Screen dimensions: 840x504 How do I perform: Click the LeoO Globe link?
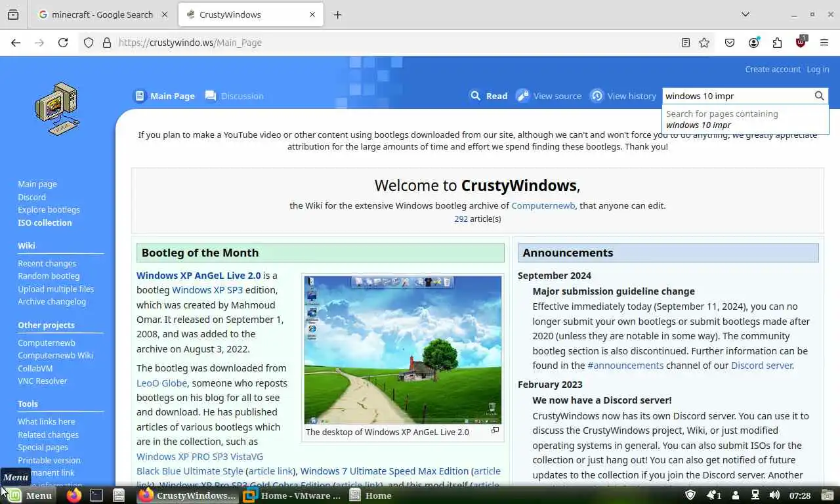[161, 383]
